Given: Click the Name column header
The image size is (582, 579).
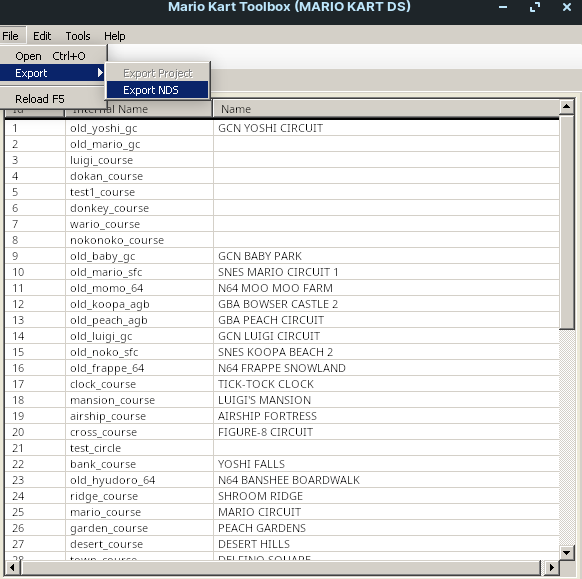Looking at the screenshot, I should 386,109.
